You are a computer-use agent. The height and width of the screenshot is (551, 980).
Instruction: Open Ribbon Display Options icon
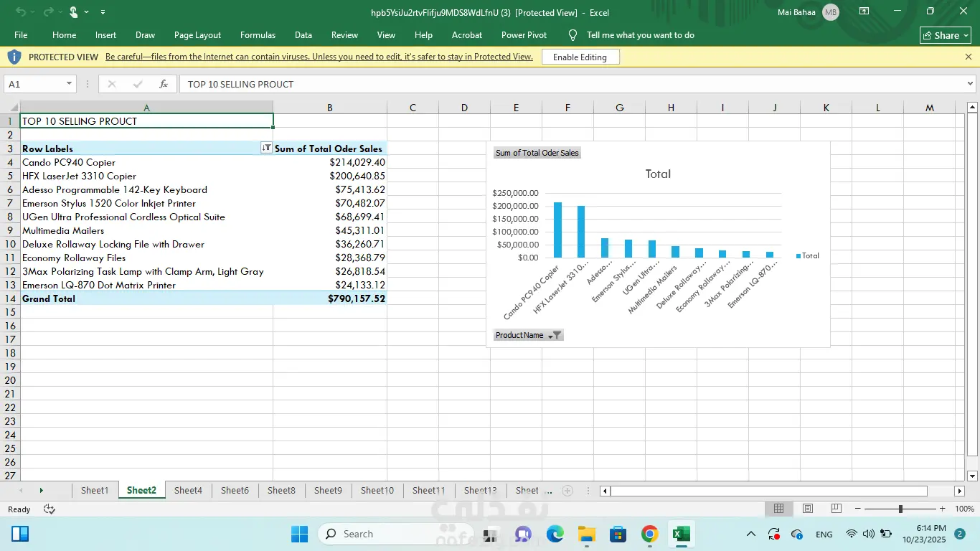pyautogui.click(x=864, y=11)
